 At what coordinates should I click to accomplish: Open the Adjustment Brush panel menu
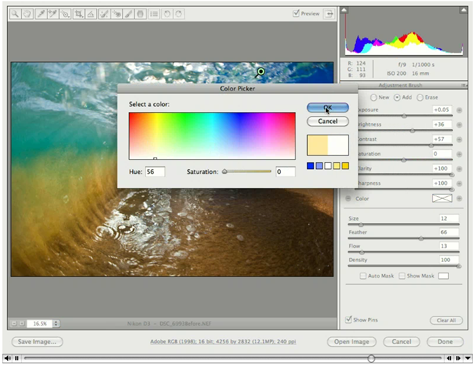point(464,85)
